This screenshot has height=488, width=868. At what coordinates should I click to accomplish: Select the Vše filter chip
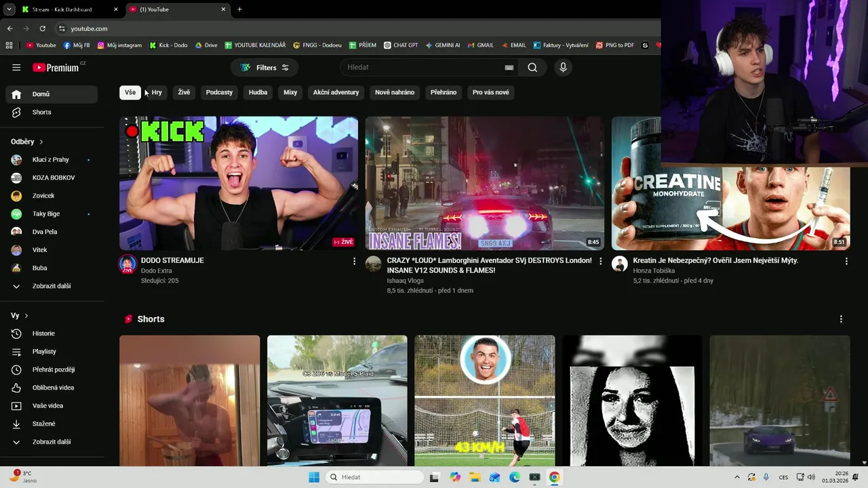pyautogui.click(x=130, y=92)
